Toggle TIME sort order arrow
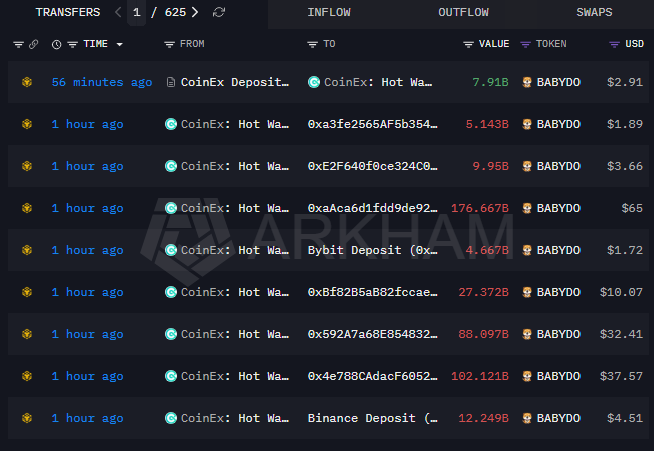Viewport: 654px width, 451px height. (120, 44)
